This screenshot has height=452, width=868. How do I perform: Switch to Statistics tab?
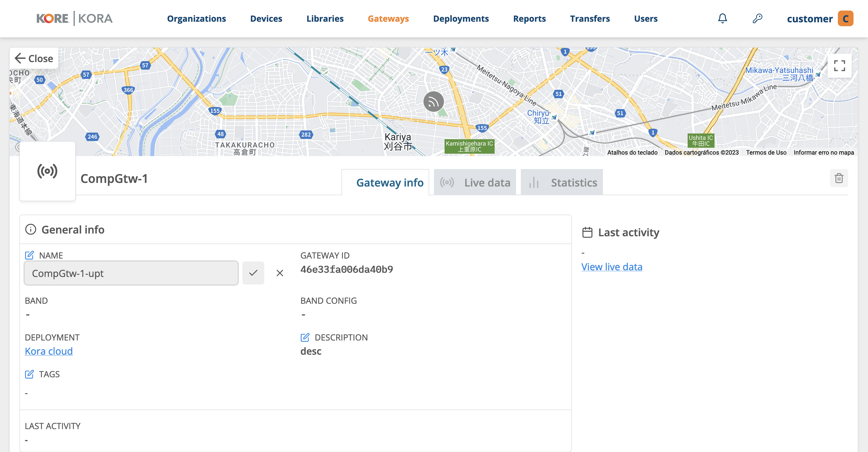pos(561,182)
